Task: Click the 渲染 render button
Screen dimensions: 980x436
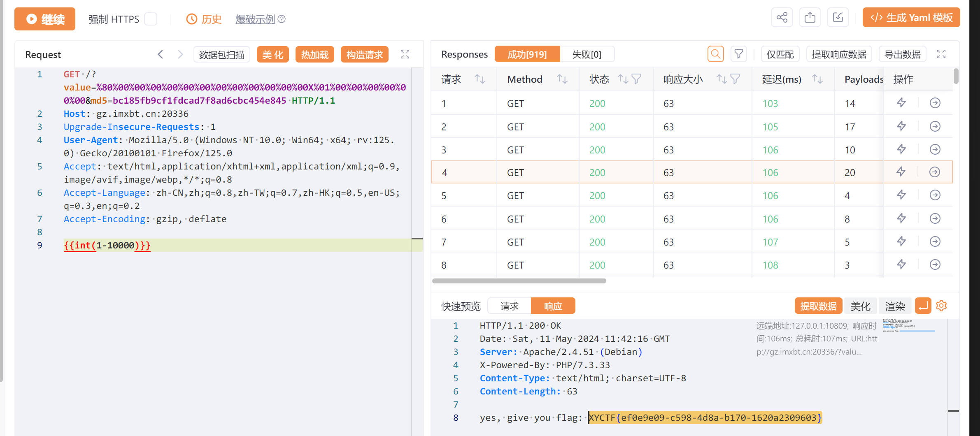Action: (895, 306)
